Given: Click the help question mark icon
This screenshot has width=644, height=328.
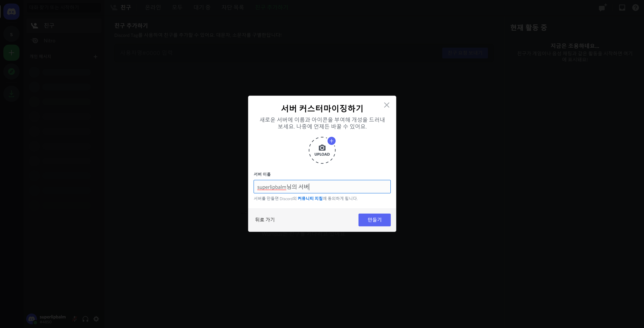Looking at the screenshot, I should pyautogui.click(x=635, y=8).
